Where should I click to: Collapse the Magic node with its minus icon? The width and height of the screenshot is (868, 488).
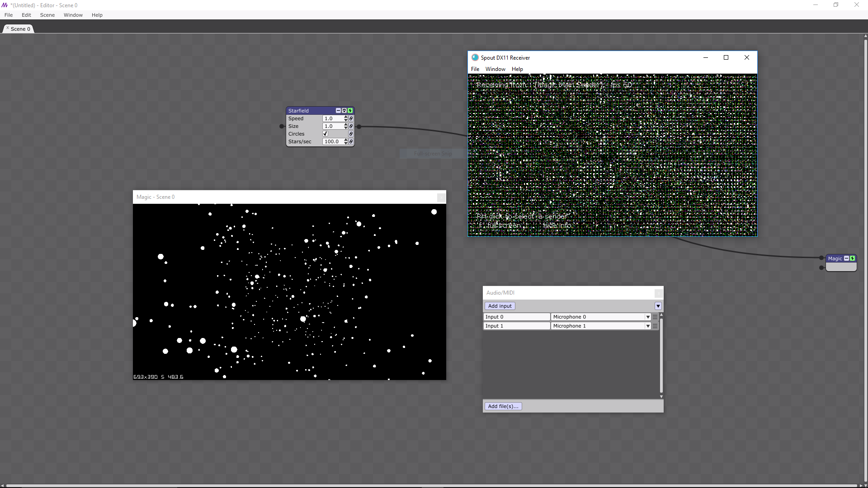point(847,258)
